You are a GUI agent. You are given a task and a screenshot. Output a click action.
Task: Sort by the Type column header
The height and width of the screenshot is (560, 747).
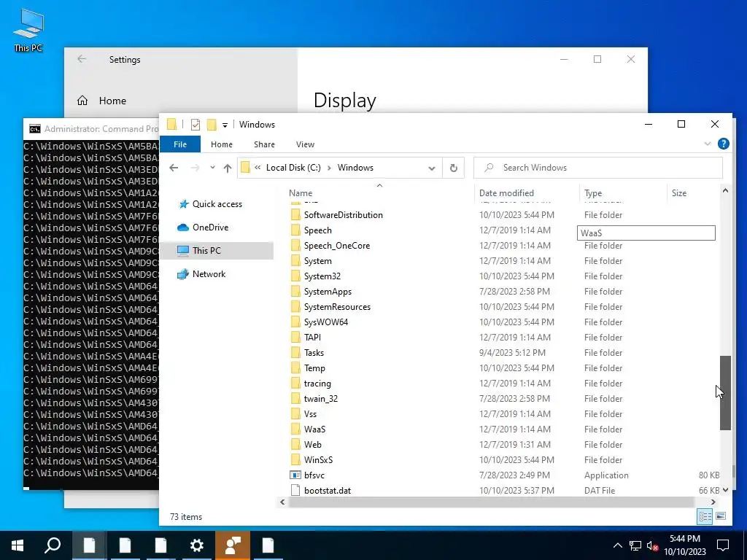[593, 192]
